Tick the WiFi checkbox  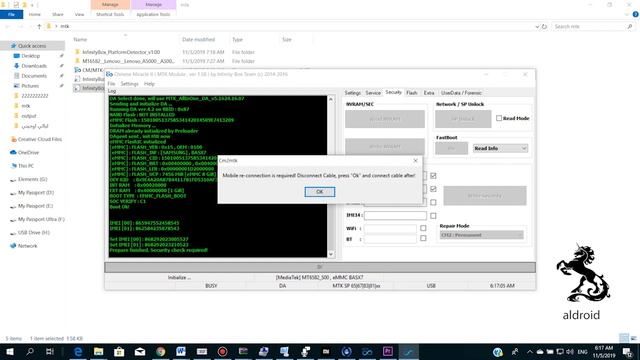pyautogui.click(x=423, y=228)
